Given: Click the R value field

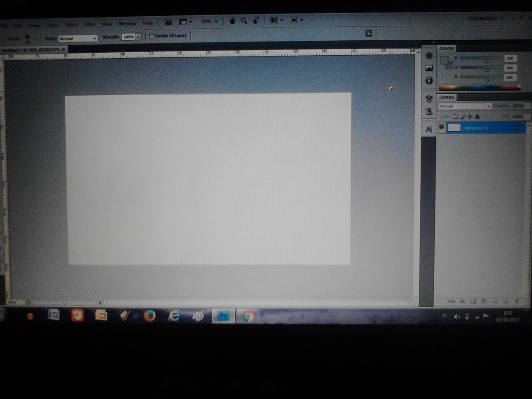Looking at the screenshot, I should click(x=510, y=58).
